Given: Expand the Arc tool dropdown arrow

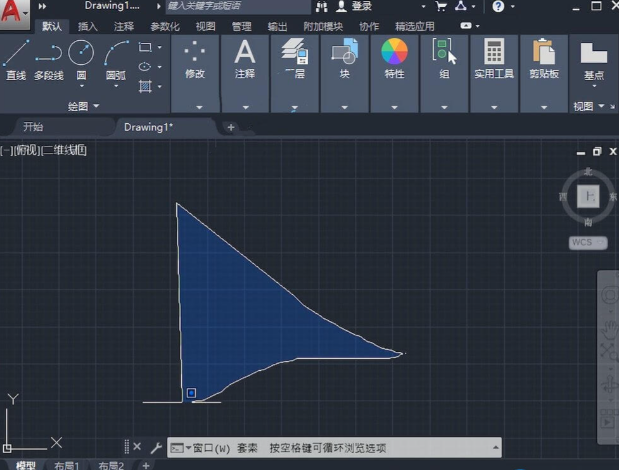Looking at the screenshot, I should pyautogui.click(x=116, y=86).
